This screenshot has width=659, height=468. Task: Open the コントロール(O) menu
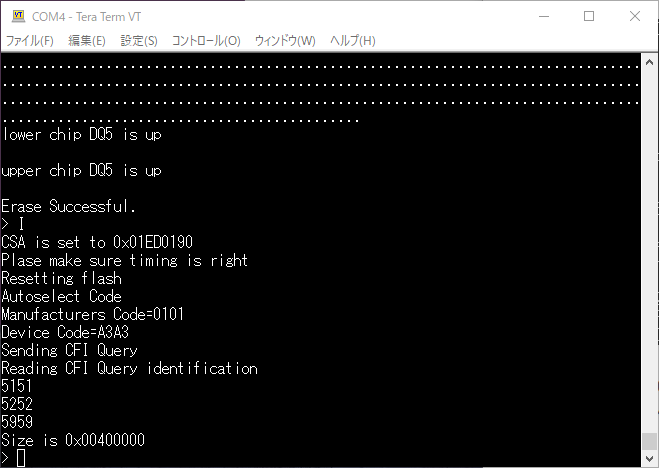[206, 41]
